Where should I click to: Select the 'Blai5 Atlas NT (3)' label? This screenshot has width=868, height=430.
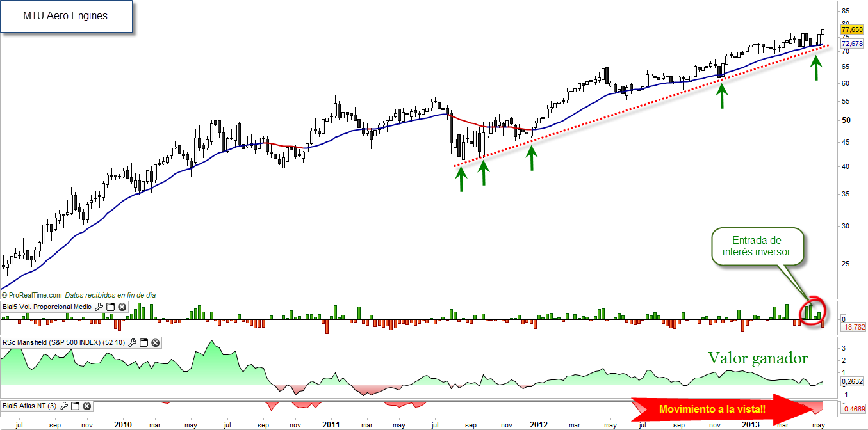tap(31, 406)
